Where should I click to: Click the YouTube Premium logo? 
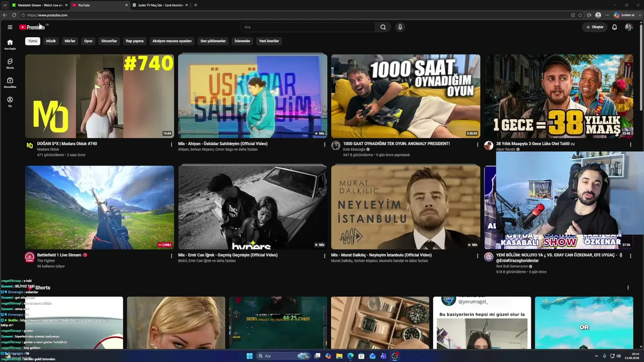(x=32, y=27)
